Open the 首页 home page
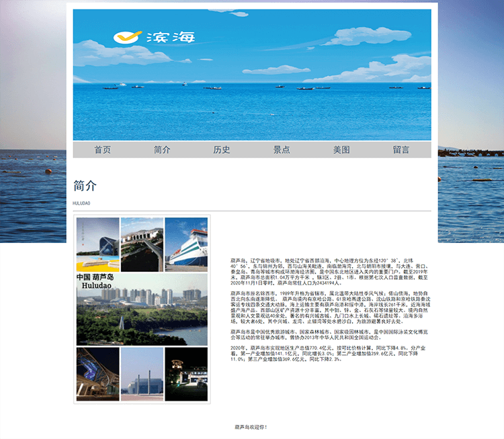504x439 pixels. [103, 150]
